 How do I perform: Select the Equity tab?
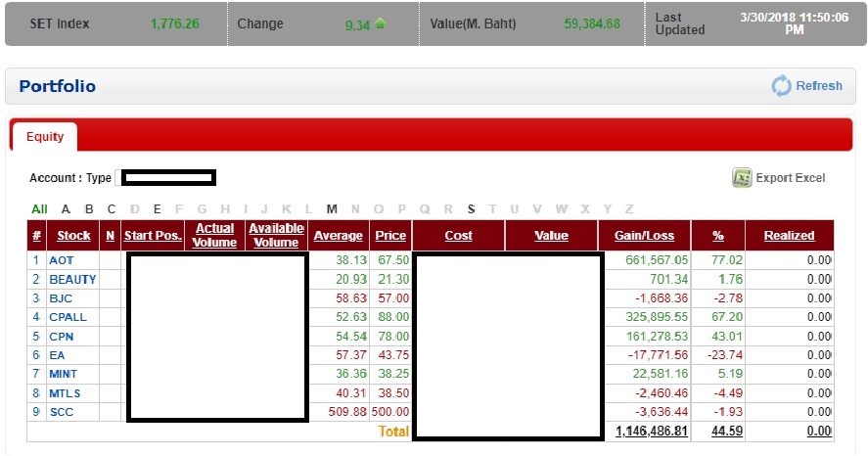point(44,137)
